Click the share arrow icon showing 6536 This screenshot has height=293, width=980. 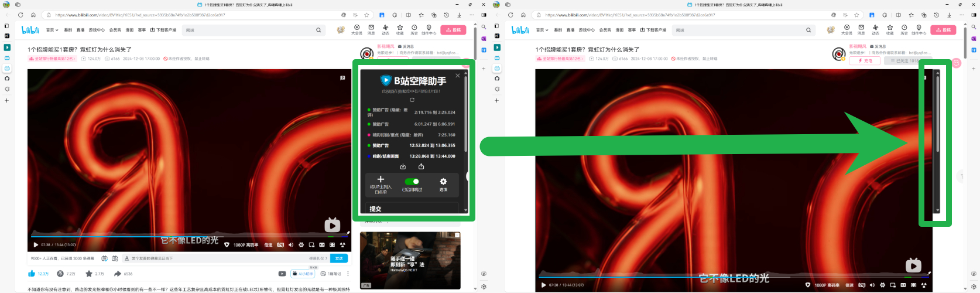tap(118, 274)
